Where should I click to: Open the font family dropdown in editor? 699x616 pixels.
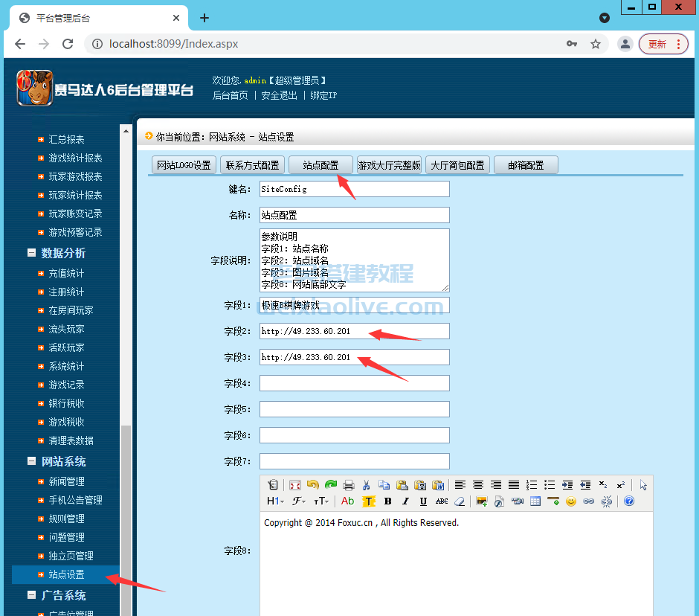coord(297,502)
